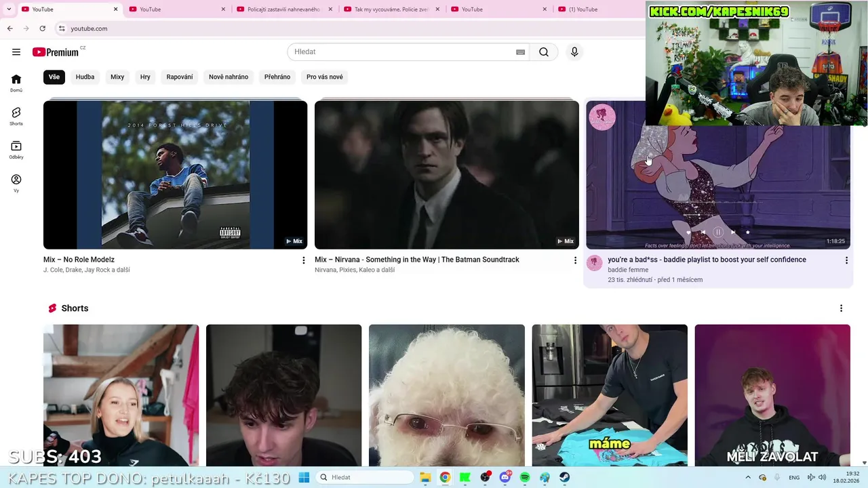Open the on-screen keyboard icon in YouTube search
This screenshot has height=488, width=868.
point(520,52)
